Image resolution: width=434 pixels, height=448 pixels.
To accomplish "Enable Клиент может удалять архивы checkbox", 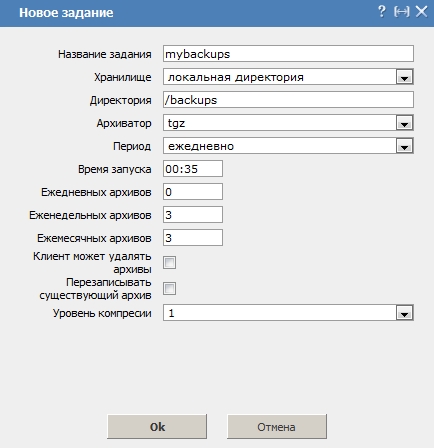I will pos(169,263).
